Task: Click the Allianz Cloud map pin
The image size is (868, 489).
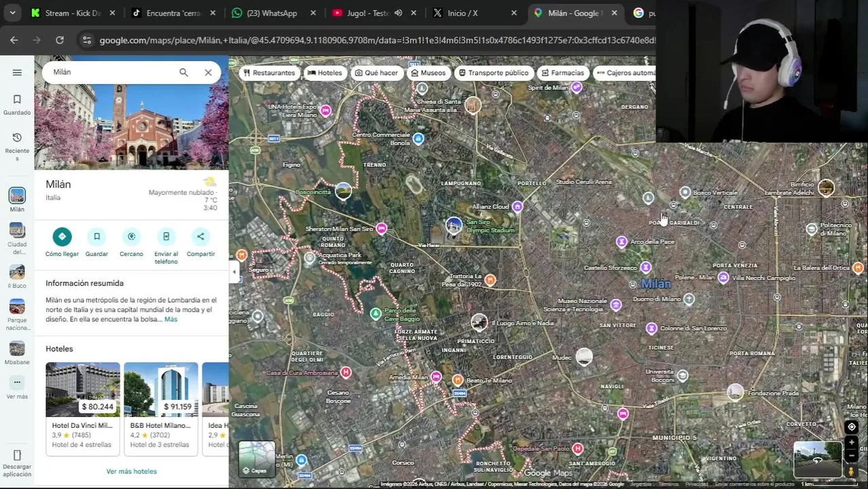Action: pyautogui.click(x=518, y=206)
